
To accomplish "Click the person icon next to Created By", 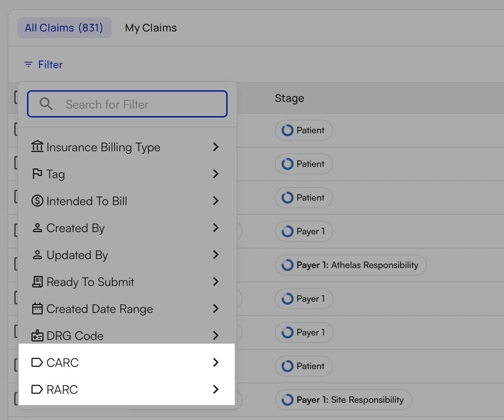I will click(x=37, y=228).
